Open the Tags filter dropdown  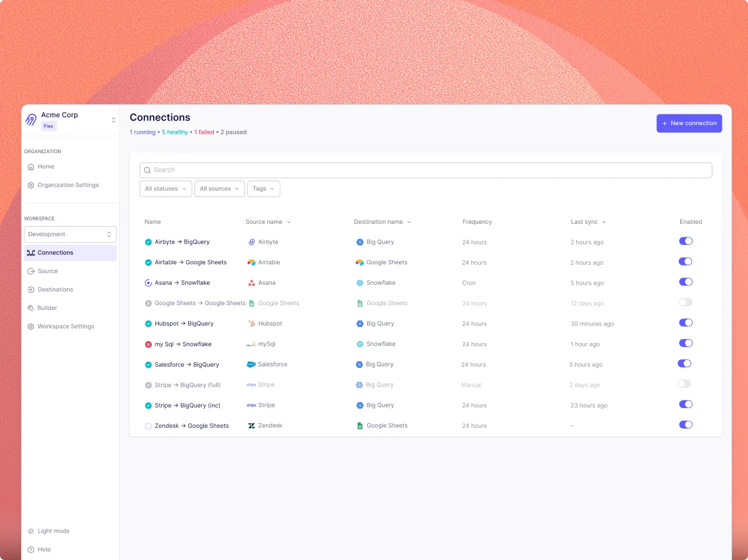pos(264,189)
